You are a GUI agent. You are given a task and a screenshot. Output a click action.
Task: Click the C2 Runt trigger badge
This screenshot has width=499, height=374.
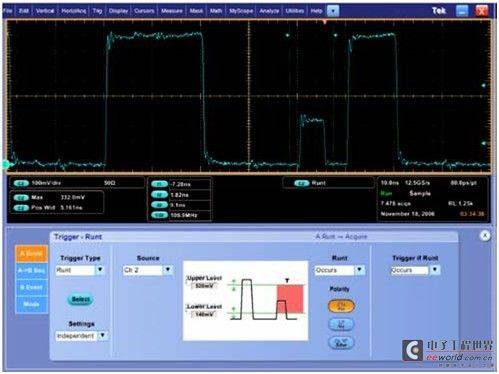click(x=302, y=183)
